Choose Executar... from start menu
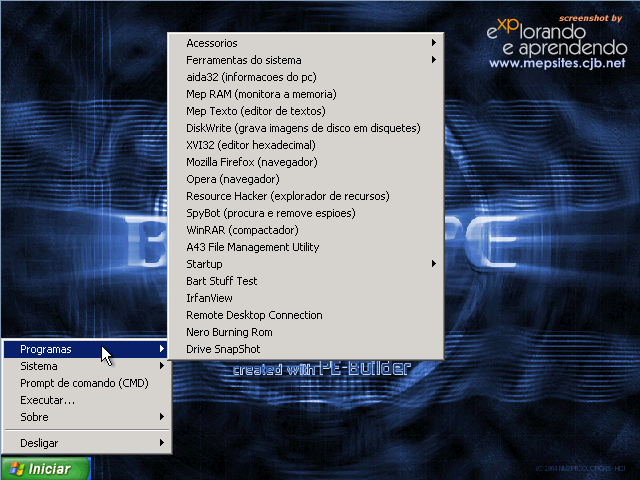The height and width of the screenshot is (480, 640). tap(87, 400)
